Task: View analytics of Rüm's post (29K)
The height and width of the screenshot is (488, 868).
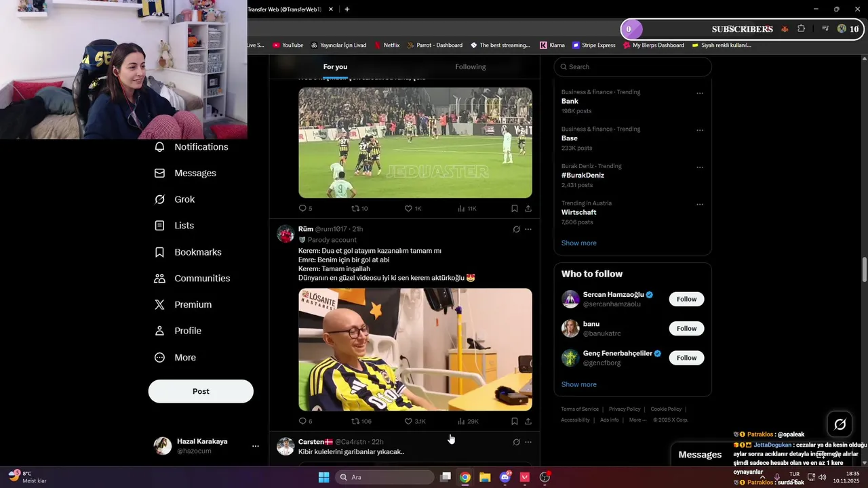Action: tap(468, 422)
